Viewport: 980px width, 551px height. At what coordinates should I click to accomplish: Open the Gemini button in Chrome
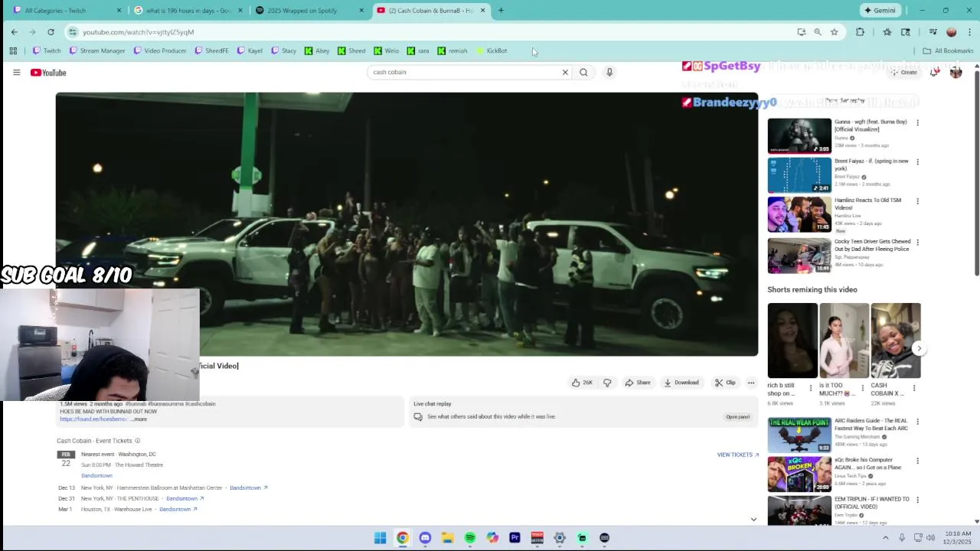[879, 10]
